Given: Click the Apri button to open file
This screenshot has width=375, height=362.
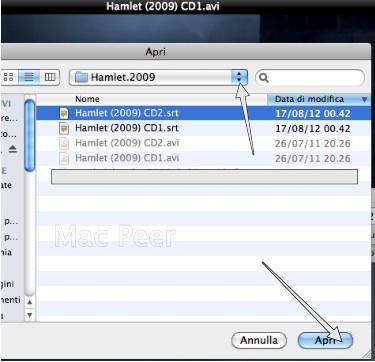Looking at the screenshot, I should 325,340.
